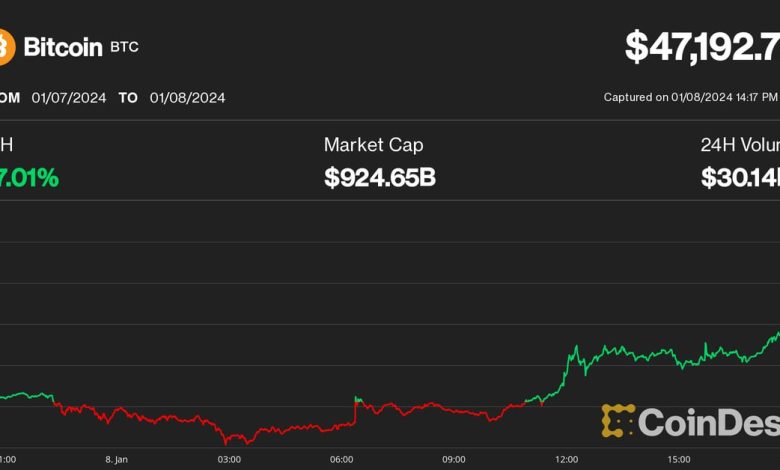Select the 24H Volume label
Viewport: 780px width, 470px height.
coord(739,145)
